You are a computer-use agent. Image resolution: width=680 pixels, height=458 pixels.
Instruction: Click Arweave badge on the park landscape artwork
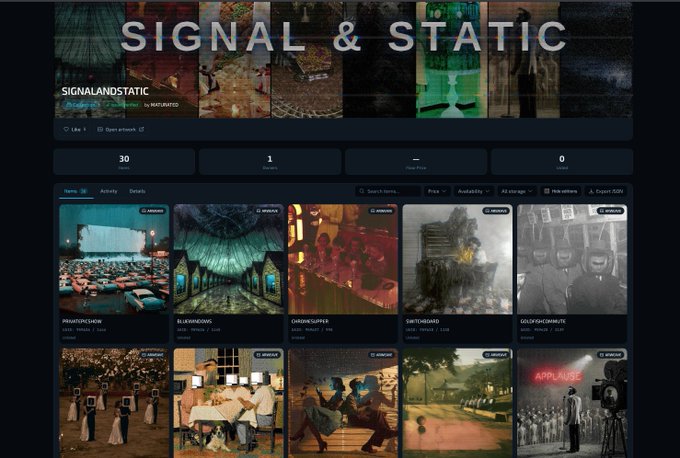496,355
